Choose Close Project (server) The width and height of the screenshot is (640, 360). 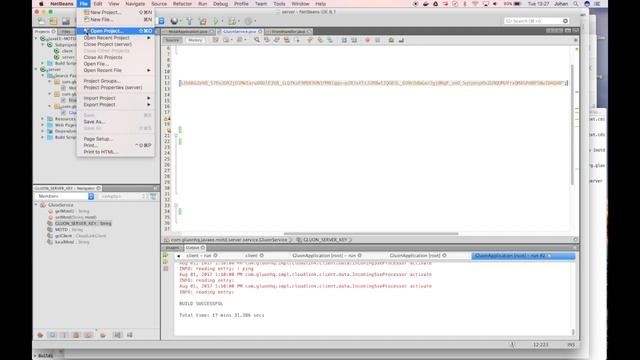tap(116, 44)
